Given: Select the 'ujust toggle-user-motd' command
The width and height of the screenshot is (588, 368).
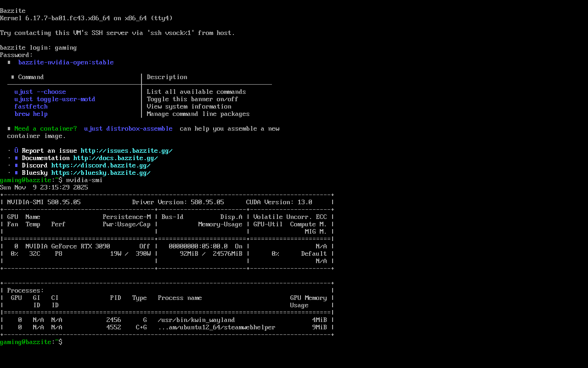Looking at the screenshot, I should 55,99.
